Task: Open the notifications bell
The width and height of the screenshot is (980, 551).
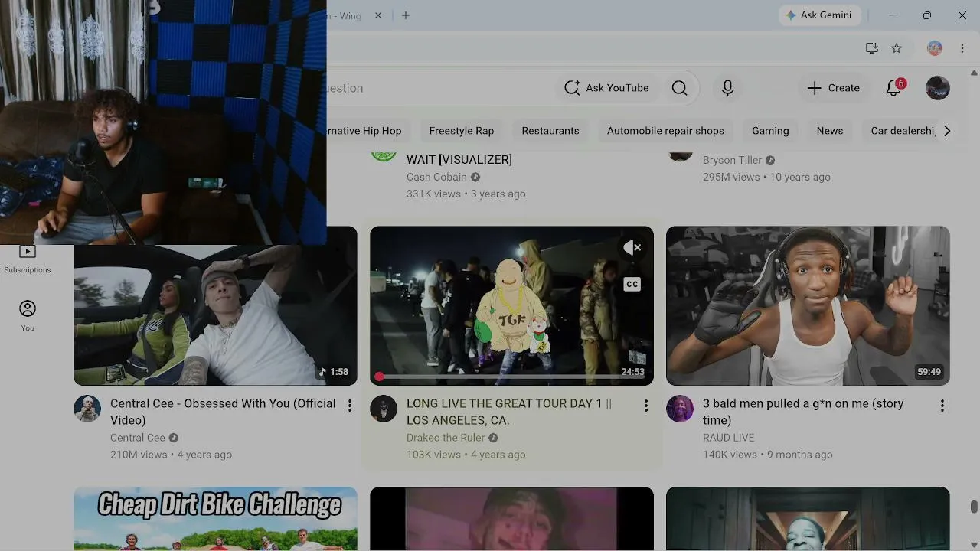Action: [x=894, y=88]
